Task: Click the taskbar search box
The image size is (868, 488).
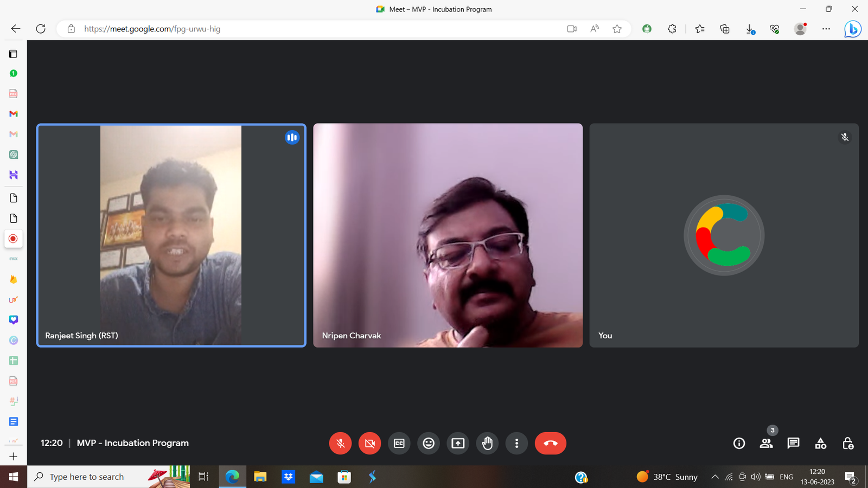Action: (108, 477)
